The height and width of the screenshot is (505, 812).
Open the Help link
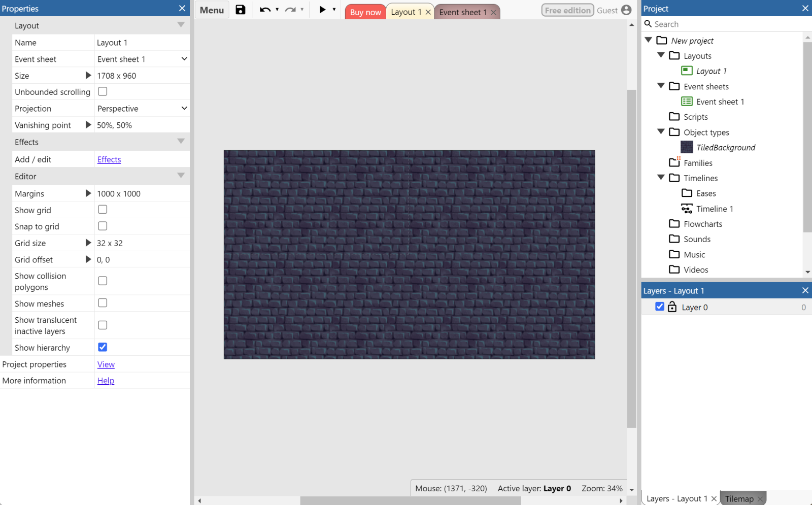tap(106, 381)
